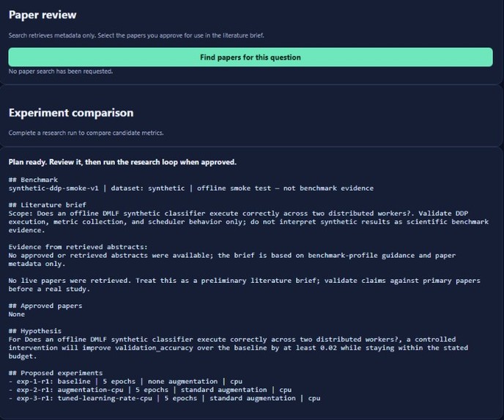Screen dimensions: 504x420
Task: Click the 'Experiment comparison' heading
Action: click(71, 113)
